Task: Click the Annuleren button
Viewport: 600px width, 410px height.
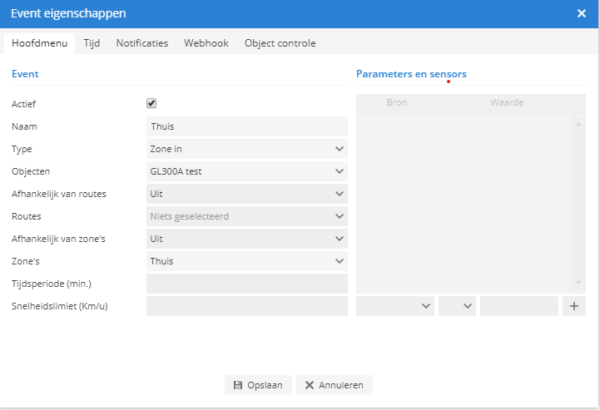Action: 334,385
